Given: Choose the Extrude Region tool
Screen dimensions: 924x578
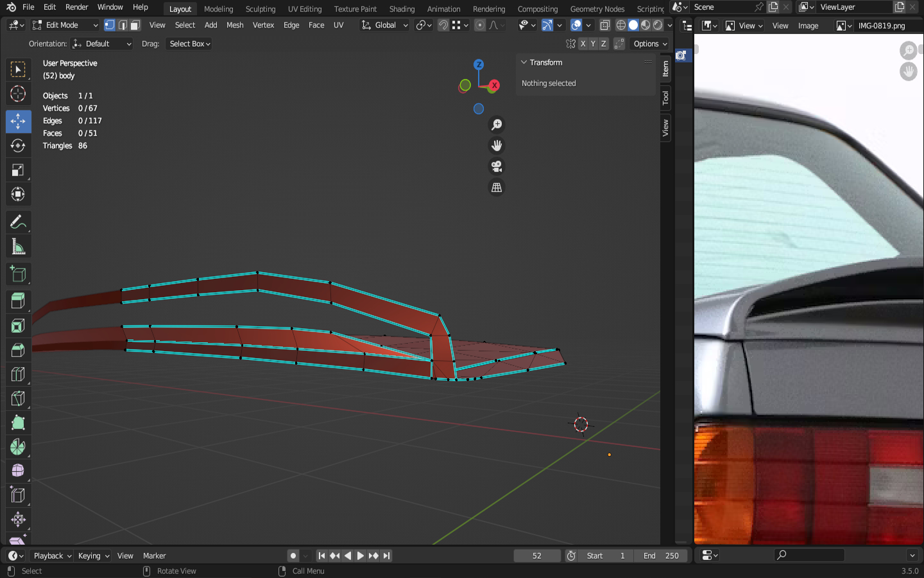Looking at the screenshot, I should pos(18,301).
